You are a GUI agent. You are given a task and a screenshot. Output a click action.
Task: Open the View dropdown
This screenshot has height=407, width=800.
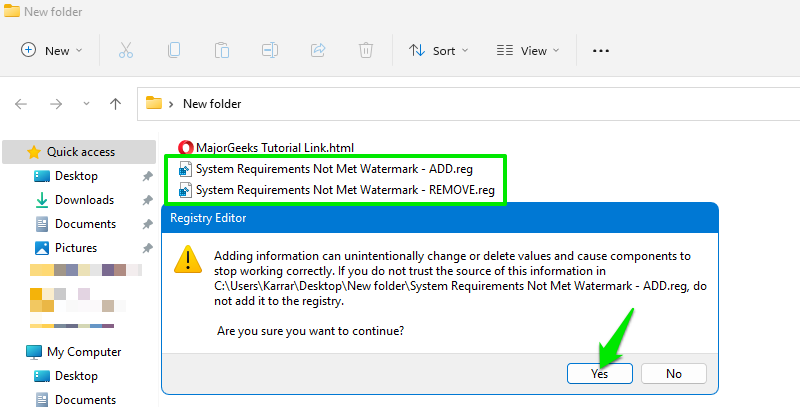coord(528,50)
